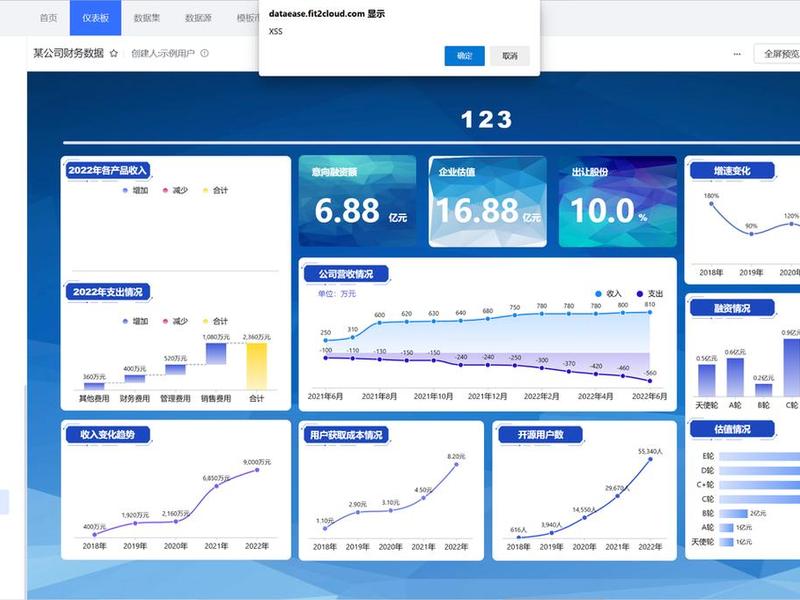Click the C轮 bar in 融资情况 chart
This screenshot has height=600, width=800.
click(x=791, y=367)
